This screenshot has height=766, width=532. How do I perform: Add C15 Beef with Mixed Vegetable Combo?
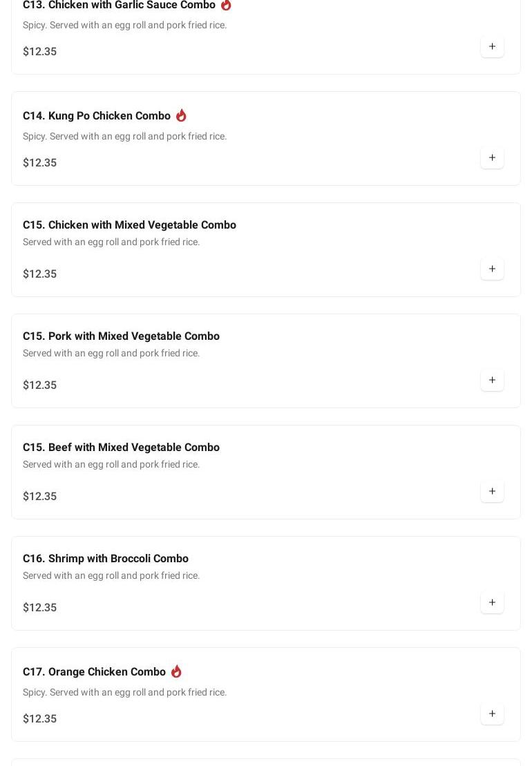(492, 492)
